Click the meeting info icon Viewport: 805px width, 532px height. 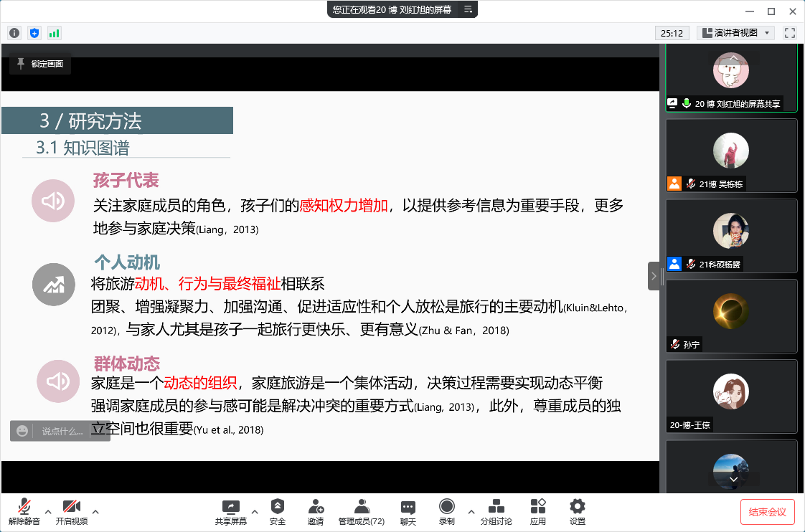tap(14, 33)
